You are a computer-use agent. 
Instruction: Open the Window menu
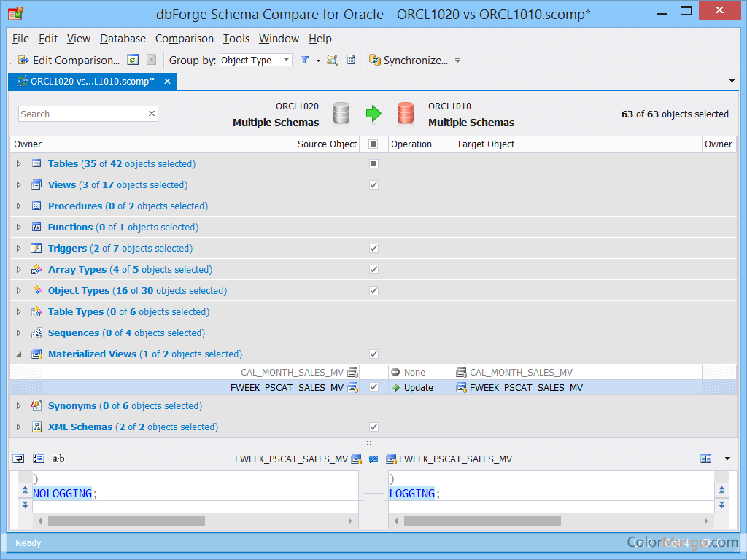(279, 39)
